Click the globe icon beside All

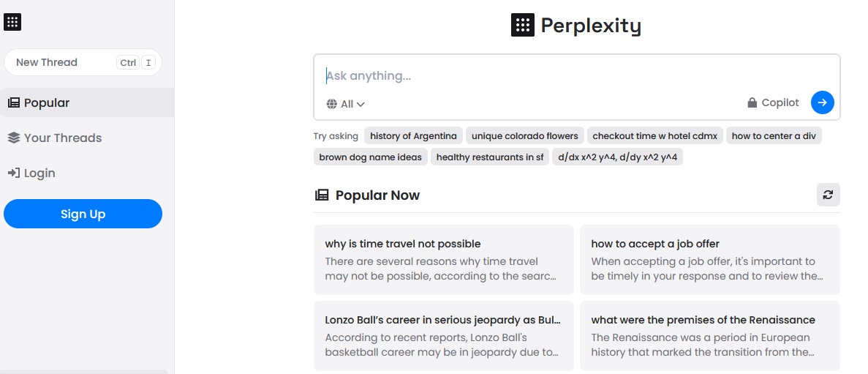[x=331, y=104]
